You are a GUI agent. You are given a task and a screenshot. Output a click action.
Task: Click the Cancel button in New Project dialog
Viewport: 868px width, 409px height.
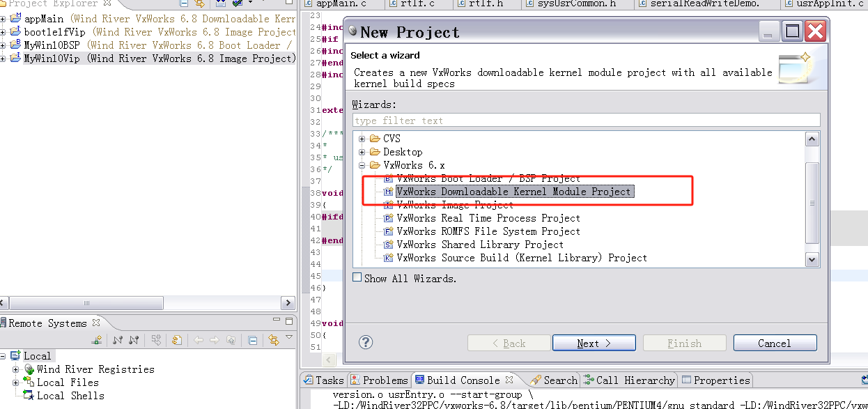click(775, 343)
